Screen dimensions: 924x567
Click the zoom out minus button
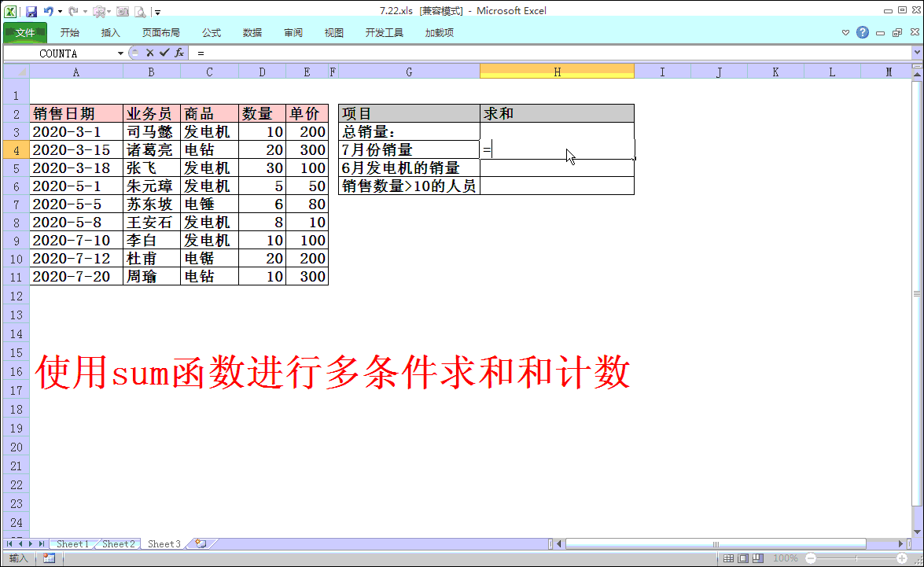[x=811, y=558]
